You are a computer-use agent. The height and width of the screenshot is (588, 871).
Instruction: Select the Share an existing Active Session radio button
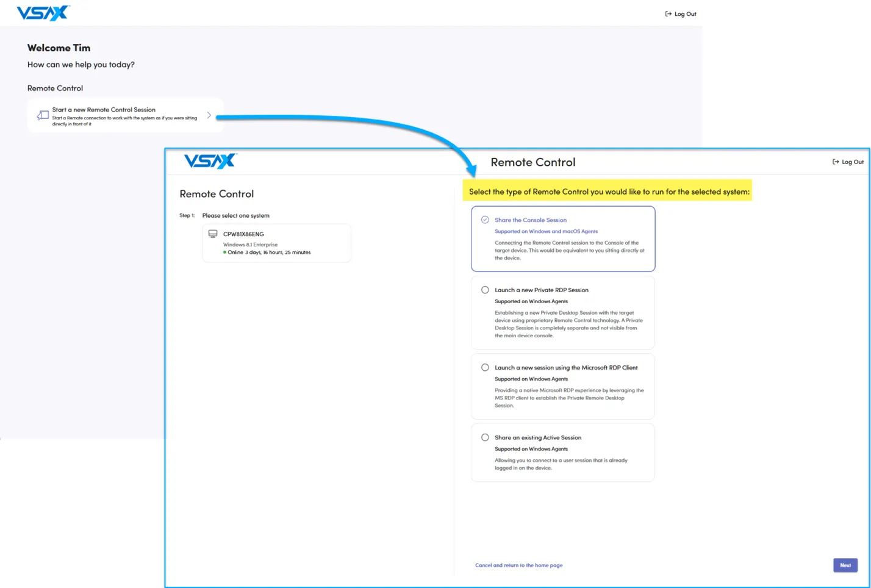click(x=485, y=438)
